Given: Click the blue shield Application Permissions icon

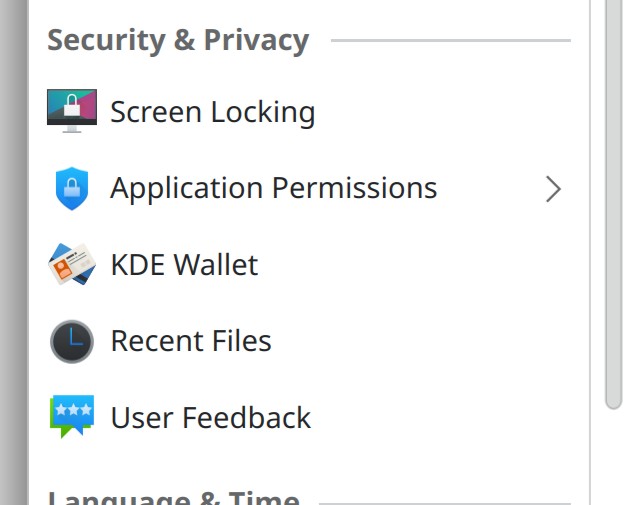Looking at the screenshot, I should (x=72, y=188).
